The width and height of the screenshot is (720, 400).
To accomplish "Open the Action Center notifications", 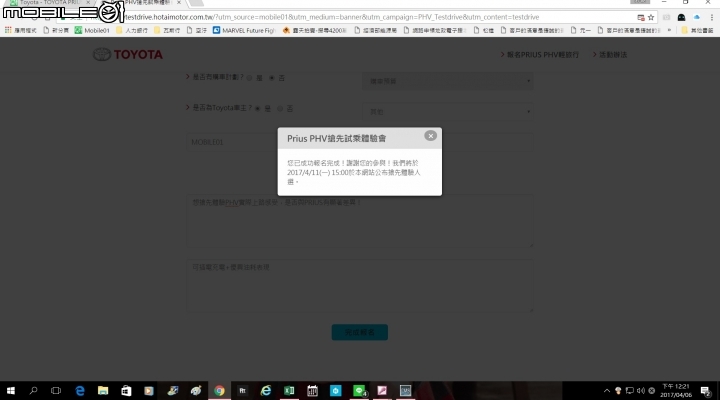I will (x=706, y=391).
